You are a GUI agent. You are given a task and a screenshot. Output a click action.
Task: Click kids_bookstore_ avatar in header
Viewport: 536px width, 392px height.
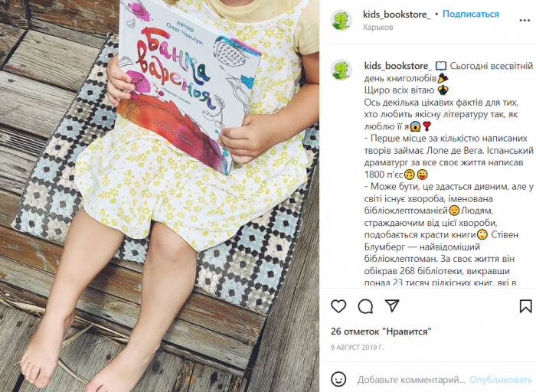point(342,20)
